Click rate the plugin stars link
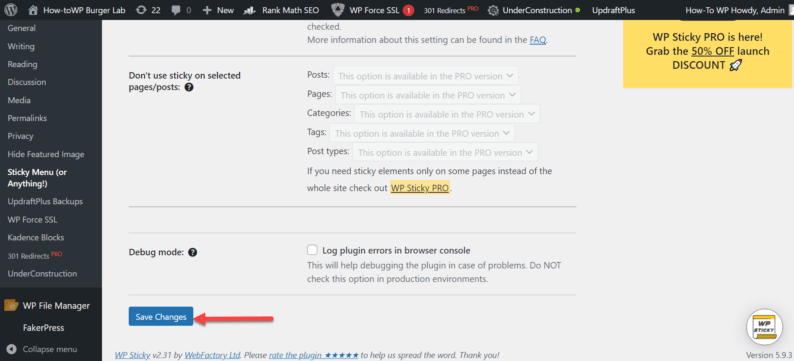Image resolution: width=794 pixels, height=361 pixels. (x=314, y=354)
